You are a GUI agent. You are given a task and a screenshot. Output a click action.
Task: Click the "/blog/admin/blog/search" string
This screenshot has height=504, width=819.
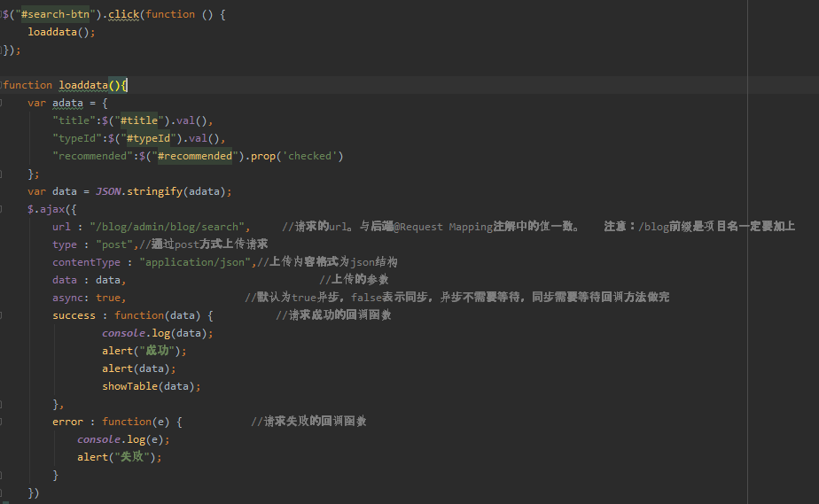(x=168, y=227)
